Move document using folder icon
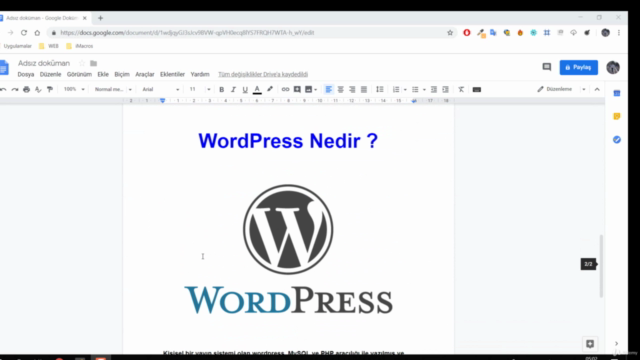The height and width of the screenshot is (360, 640). [93, 63]
